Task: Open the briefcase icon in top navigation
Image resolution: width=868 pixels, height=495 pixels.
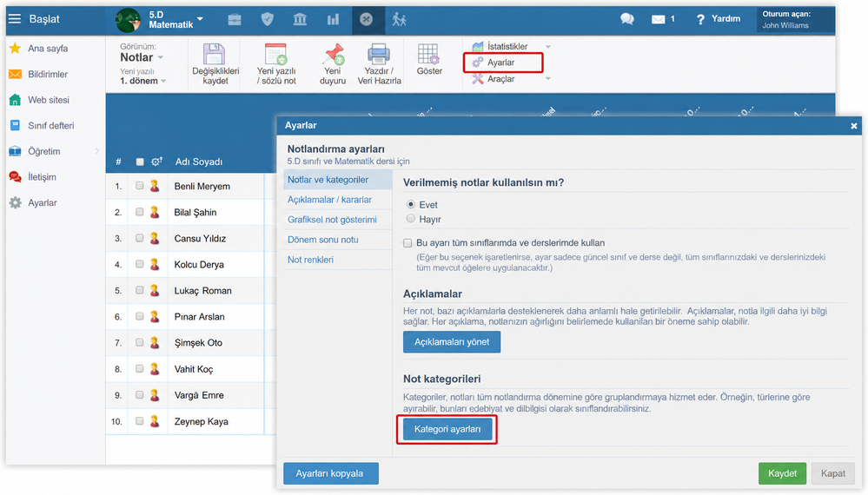Action: [235, 19]
